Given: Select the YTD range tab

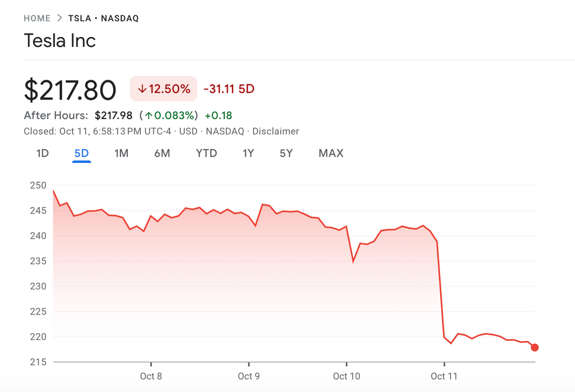Looking at the screenshot, I should [206, 153].
